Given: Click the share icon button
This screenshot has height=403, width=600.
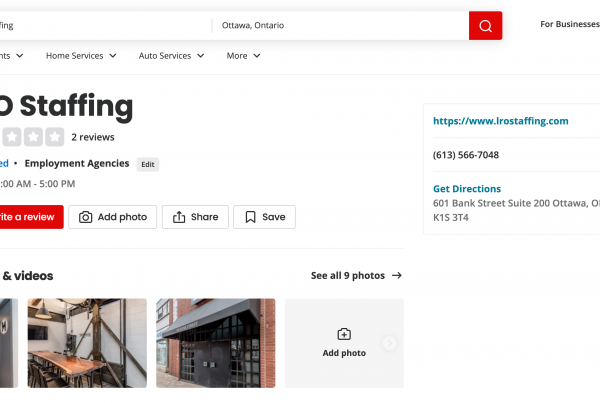Looking at the screenshot, I should pyautogui.click(x=179, y=217).
